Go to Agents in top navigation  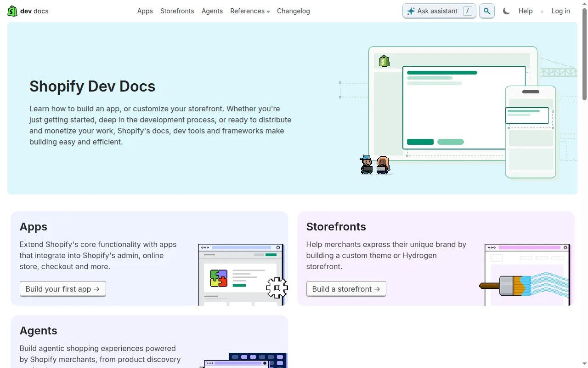tap(212, 11)
